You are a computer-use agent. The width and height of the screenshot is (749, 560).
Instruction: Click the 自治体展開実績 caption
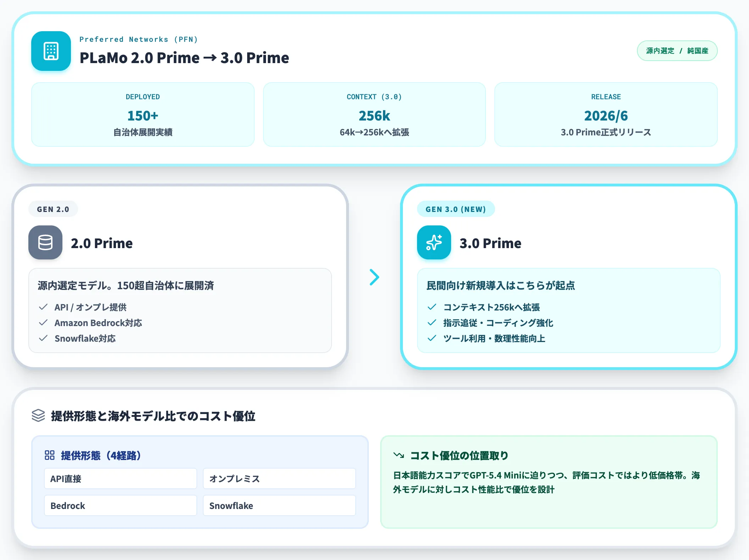pos(143,132)
